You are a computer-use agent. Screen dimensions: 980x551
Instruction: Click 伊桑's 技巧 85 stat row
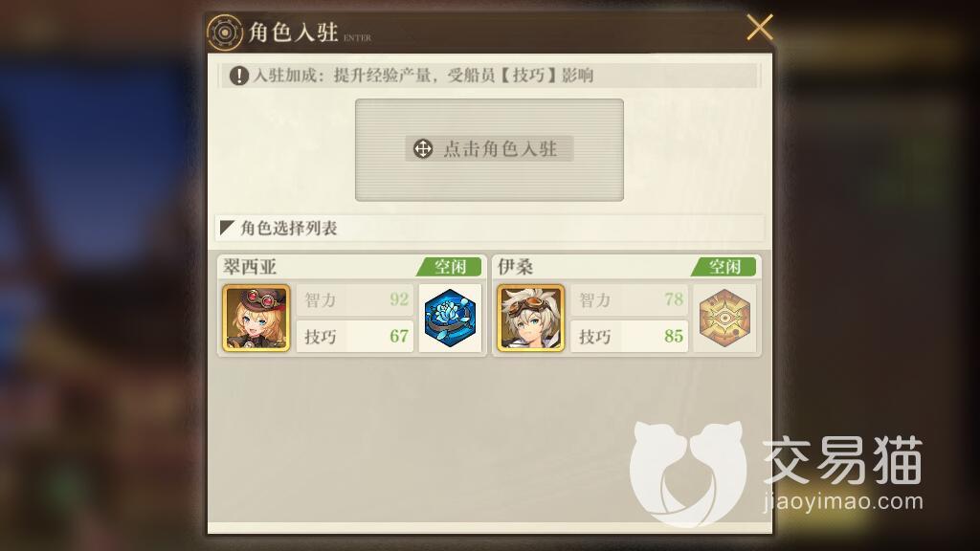click(630, 336)
